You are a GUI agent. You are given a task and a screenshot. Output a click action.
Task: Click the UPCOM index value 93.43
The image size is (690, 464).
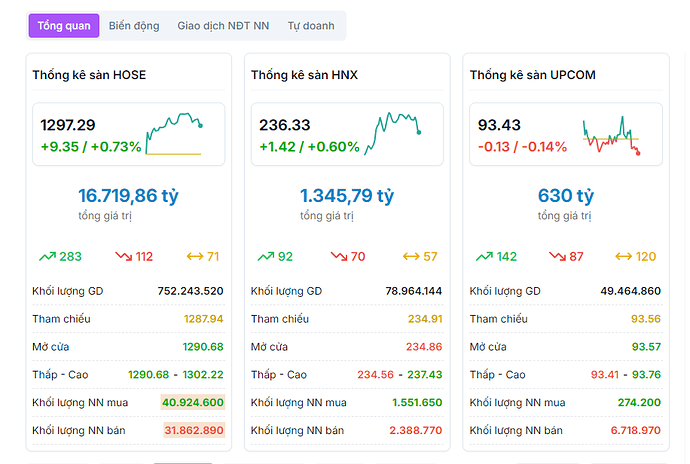coord(499,125)
